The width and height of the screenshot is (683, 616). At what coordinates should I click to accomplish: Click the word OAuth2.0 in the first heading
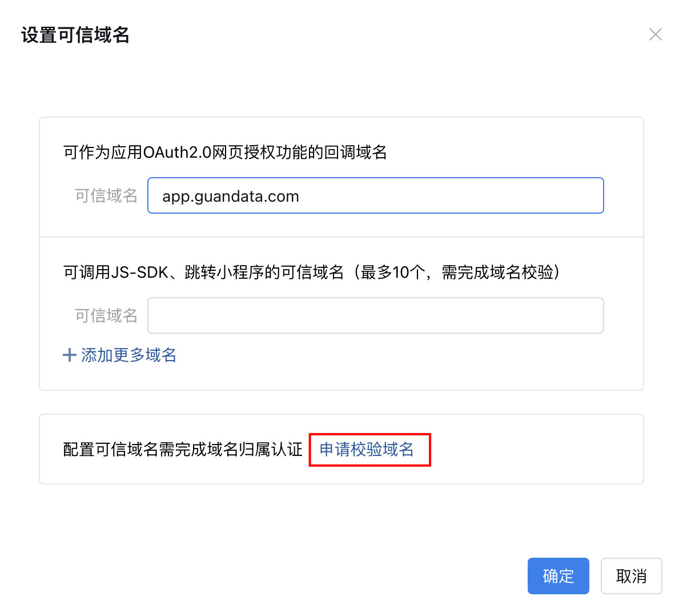(x=177, y=153)
